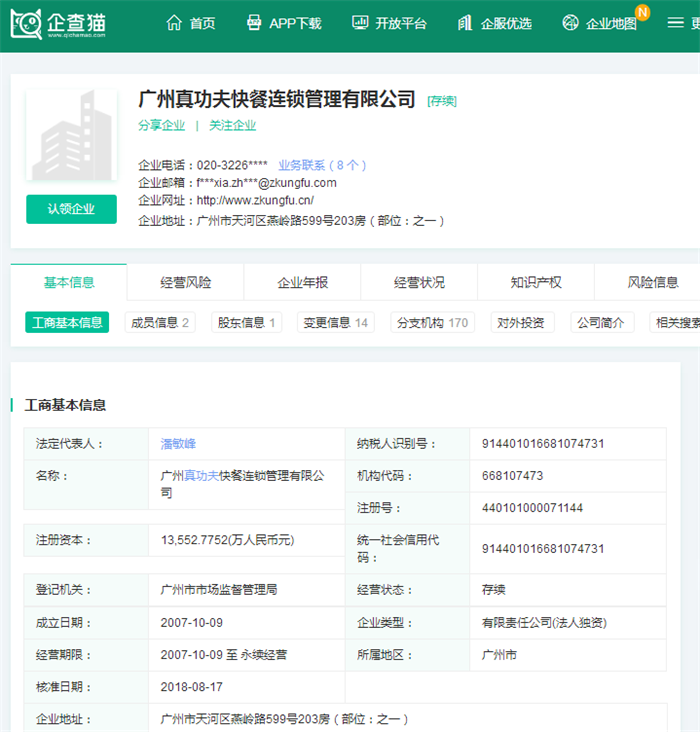
Task: Click the 存续 status tag
Action: [442, 101]
